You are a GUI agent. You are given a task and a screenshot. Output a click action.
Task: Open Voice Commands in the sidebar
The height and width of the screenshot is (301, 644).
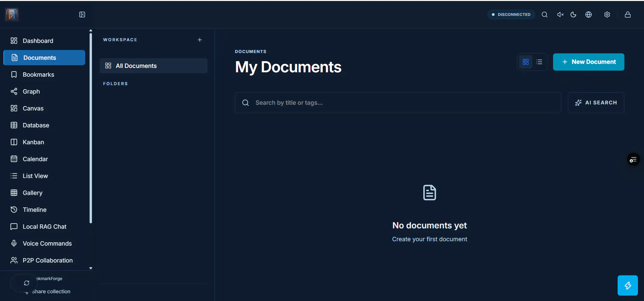pos(44,244)
